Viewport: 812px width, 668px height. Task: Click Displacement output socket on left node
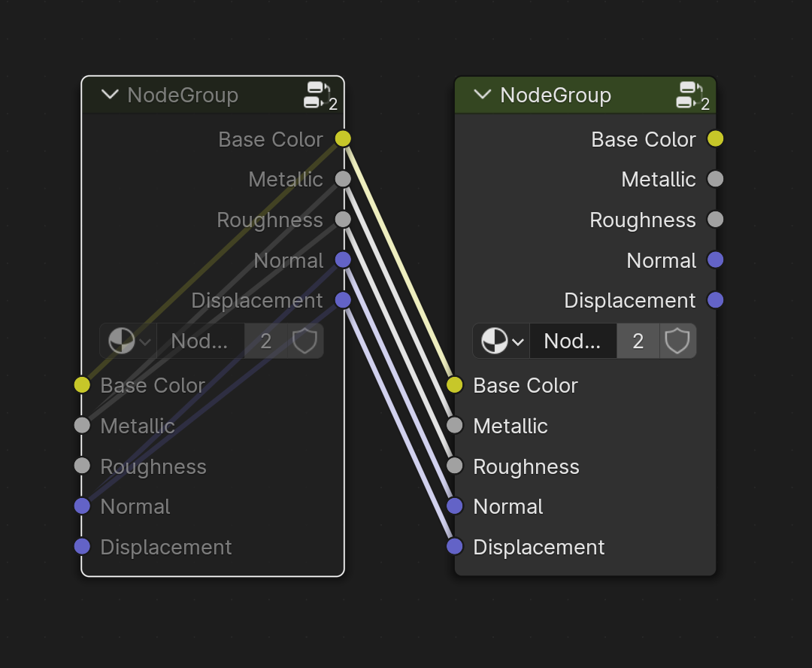tap(343, 300)
